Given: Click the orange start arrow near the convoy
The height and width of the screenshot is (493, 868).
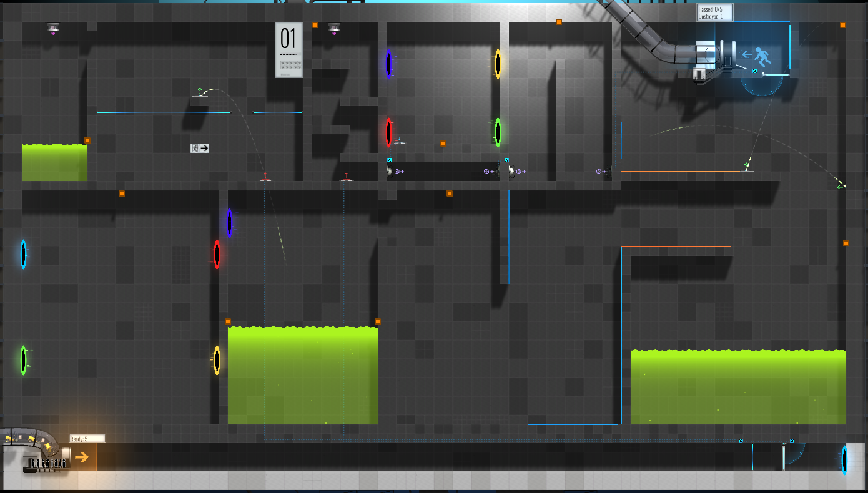Looking at the screenshot, I should tap(82, 457).
